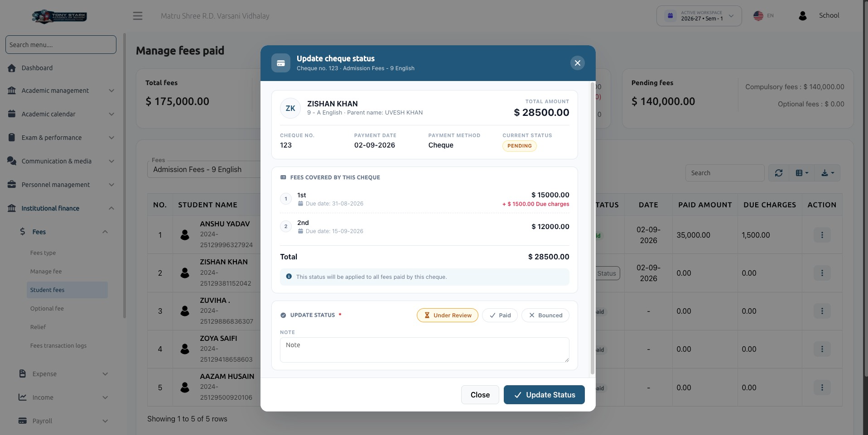Click the PENDING status badge
Viewport: 868px width, 435px height.
[519, 146]
